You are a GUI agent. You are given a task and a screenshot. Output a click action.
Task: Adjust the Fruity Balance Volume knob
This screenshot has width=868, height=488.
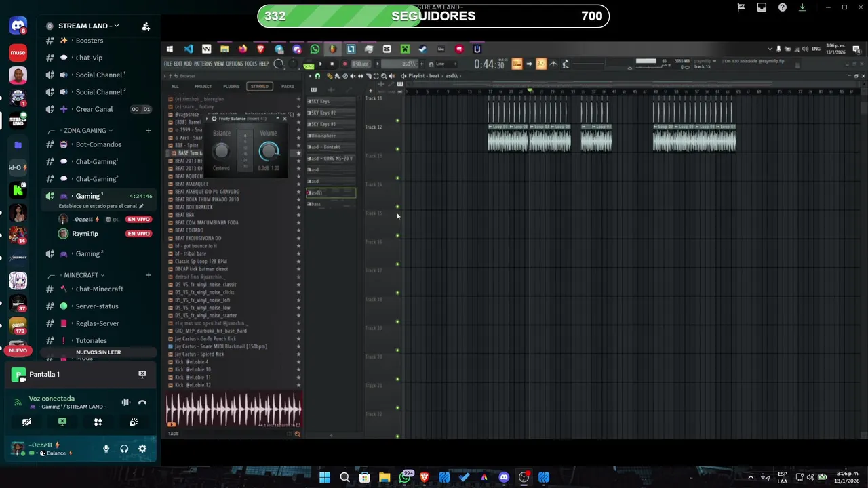269,150
